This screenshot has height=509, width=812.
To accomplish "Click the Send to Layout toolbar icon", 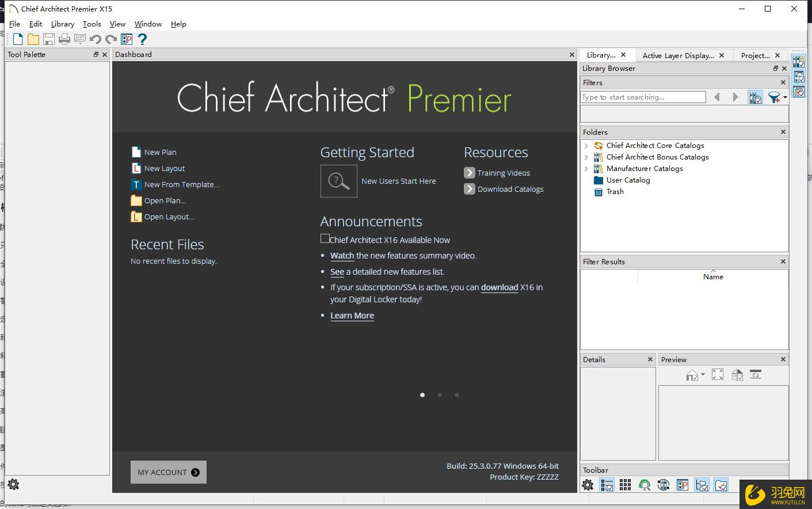I will (80, 39).
